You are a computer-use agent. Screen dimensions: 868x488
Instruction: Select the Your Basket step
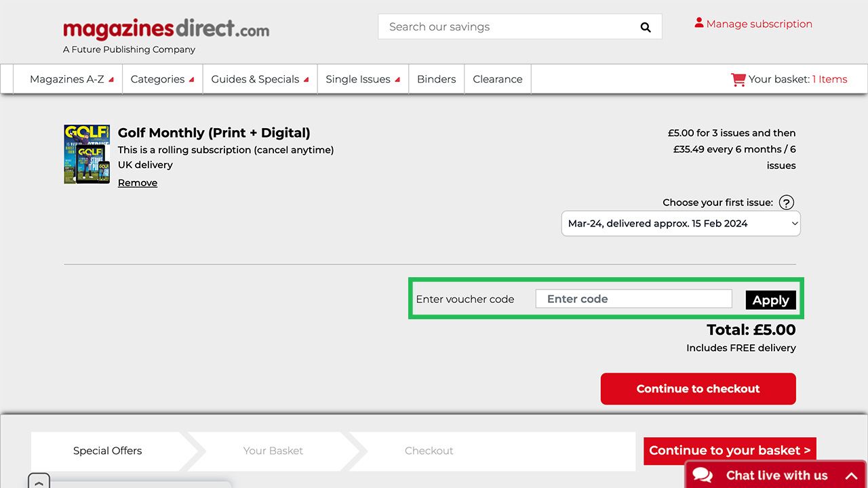[x=273, y=451]
